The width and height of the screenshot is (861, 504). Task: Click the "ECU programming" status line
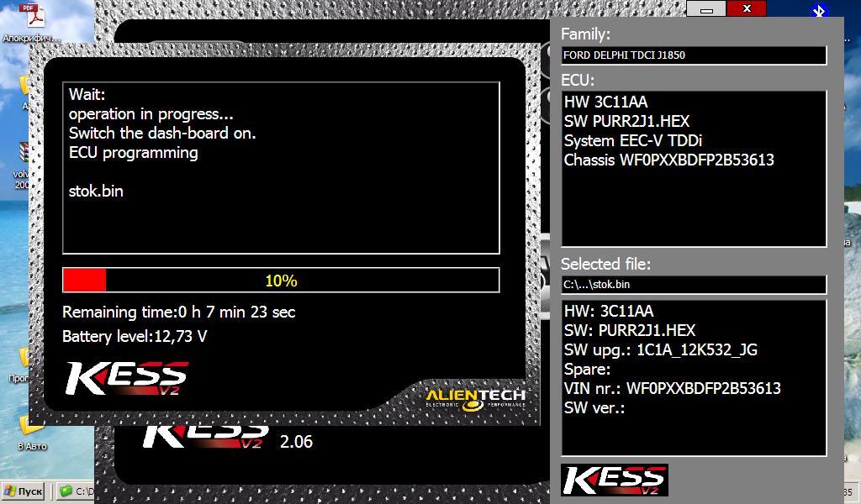134,153
